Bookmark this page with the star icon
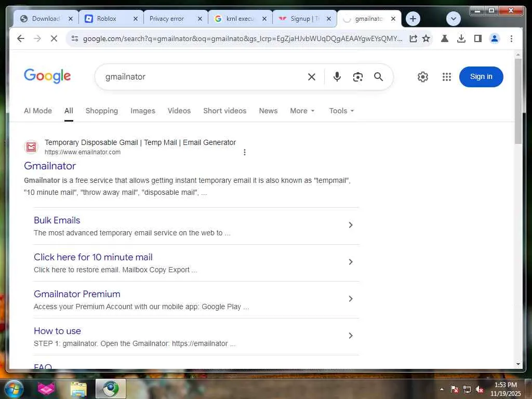This screenshot has height=399, width=532. pyautogui.click(x=426, y=38)
